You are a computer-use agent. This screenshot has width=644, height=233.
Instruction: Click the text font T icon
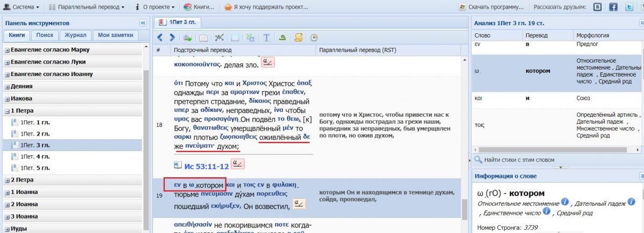pos(266,37)
